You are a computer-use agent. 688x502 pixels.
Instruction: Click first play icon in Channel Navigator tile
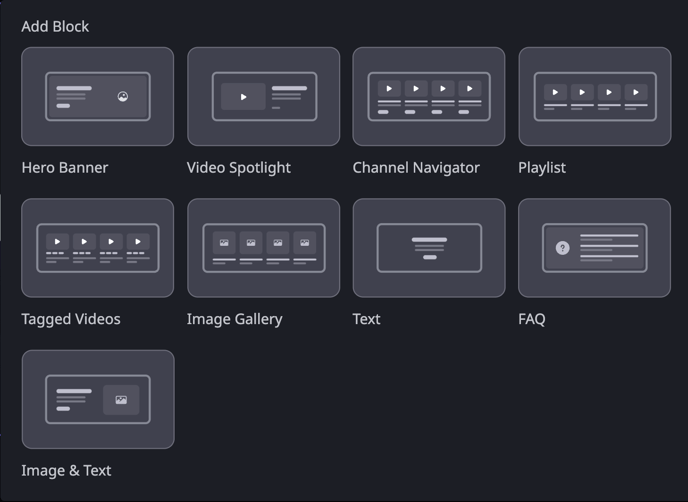(x=389, y=89)
